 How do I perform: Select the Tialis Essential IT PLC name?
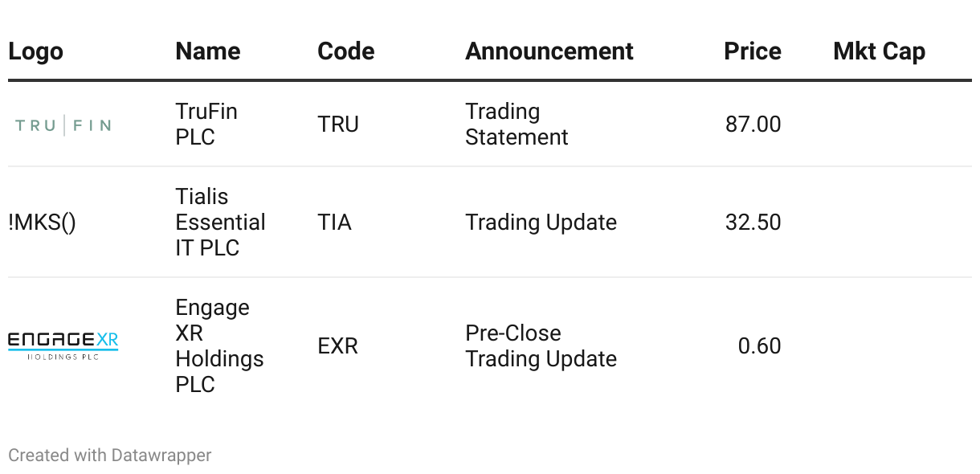(220, 223)
